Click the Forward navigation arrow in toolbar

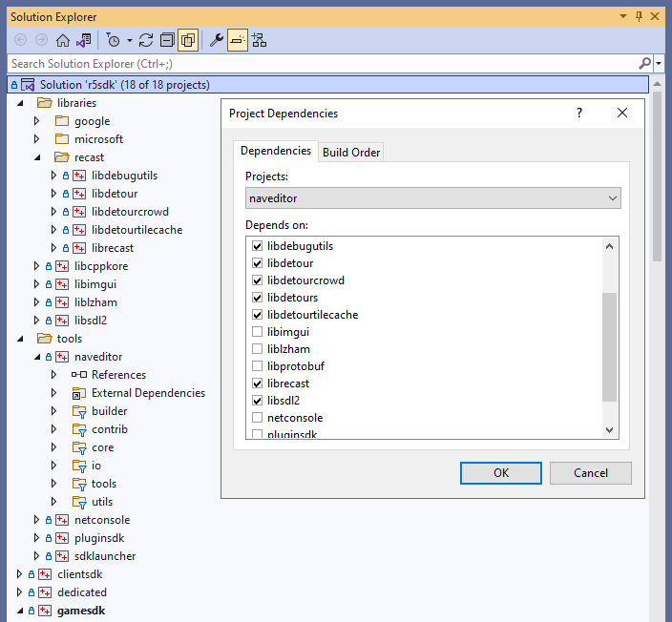pos(41,40)
